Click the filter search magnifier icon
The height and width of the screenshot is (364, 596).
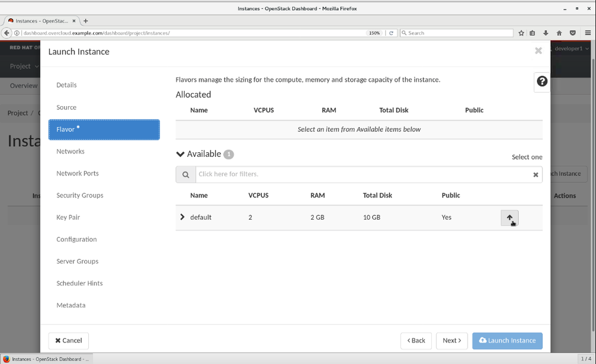pos(186,175)
